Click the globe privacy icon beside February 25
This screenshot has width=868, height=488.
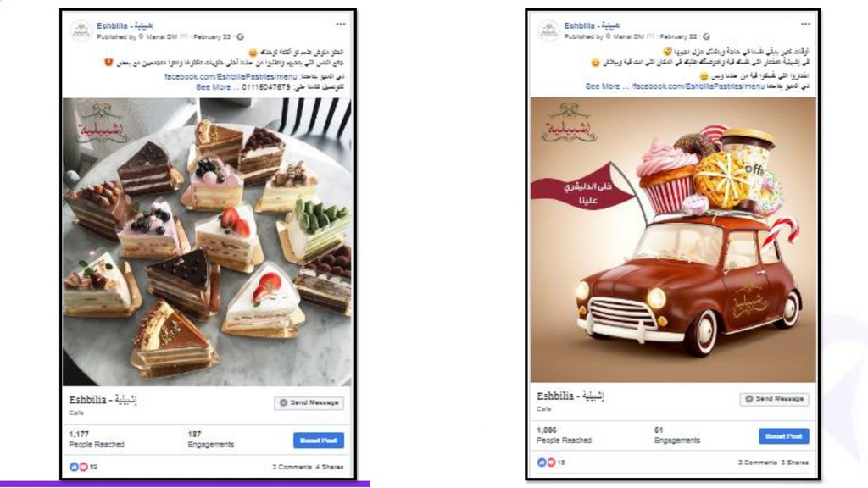coord(240,37)
